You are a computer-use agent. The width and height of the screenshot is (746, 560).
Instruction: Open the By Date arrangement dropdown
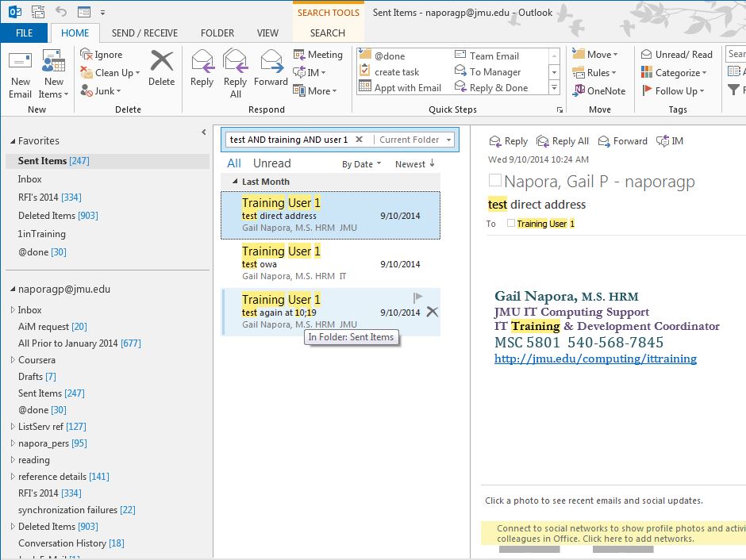click(362, 164)
